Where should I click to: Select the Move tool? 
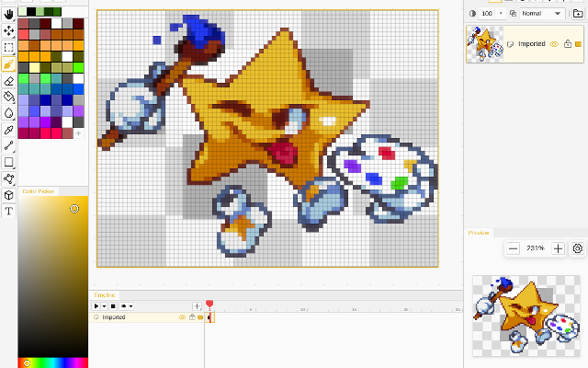[x=8, y=30]
